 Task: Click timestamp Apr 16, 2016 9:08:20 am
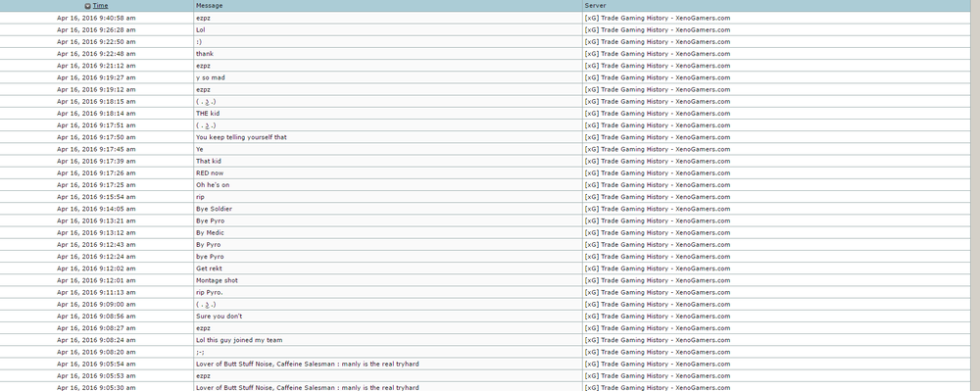pos(96,352)
